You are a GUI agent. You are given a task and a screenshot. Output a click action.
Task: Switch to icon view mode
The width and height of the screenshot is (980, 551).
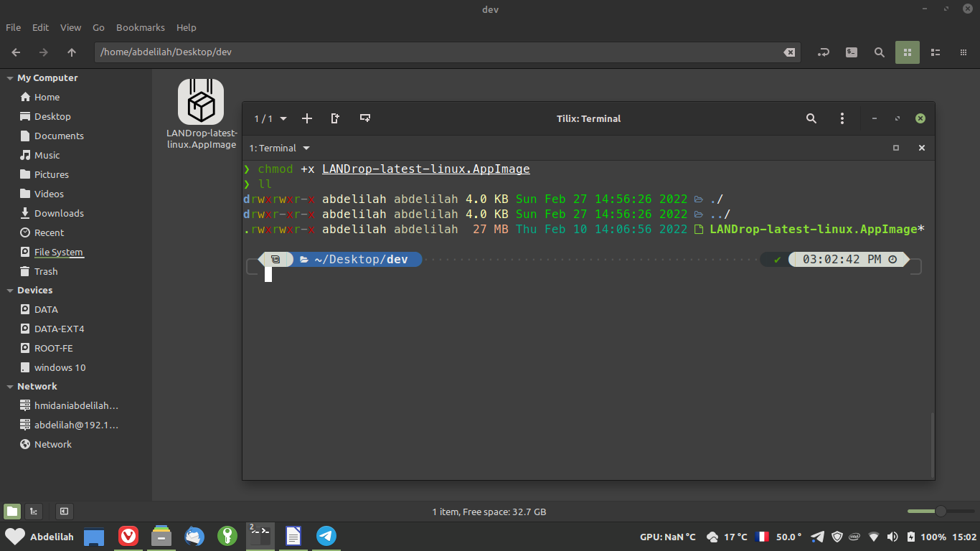coord(908,52)
